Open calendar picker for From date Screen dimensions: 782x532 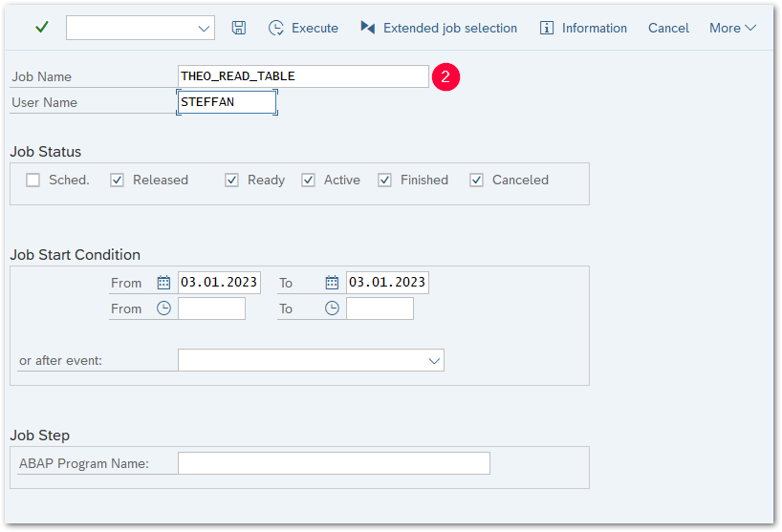[163, 283]
